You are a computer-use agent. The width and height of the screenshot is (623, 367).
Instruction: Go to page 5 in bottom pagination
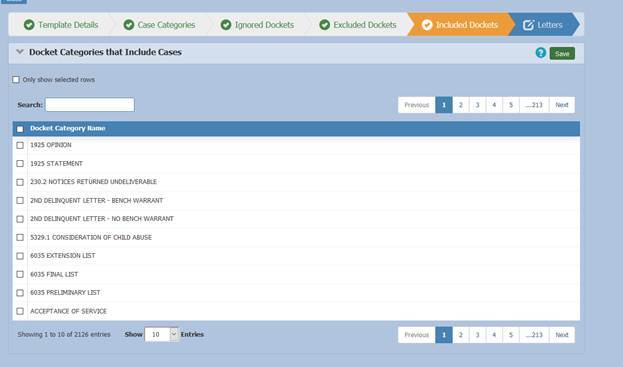pos(511,335)
